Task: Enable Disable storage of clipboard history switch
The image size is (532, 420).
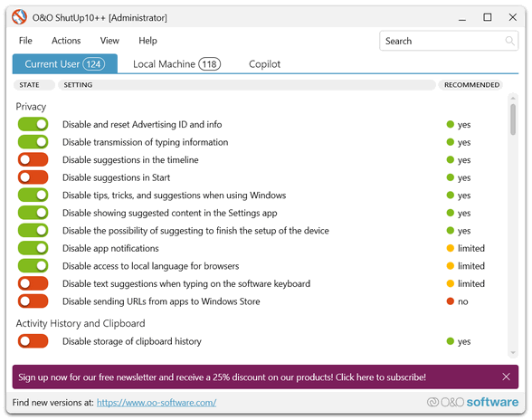Action: (x=33, y=341)
